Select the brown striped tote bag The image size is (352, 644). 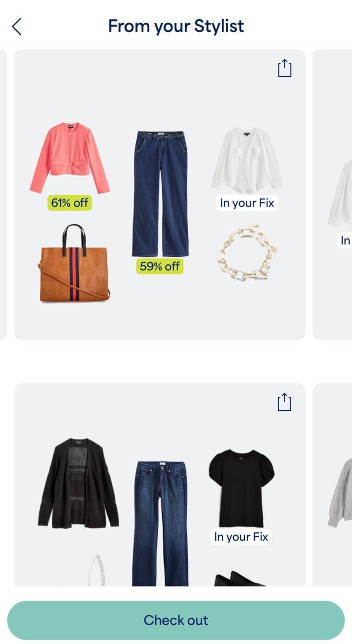[x=74, y=263]
